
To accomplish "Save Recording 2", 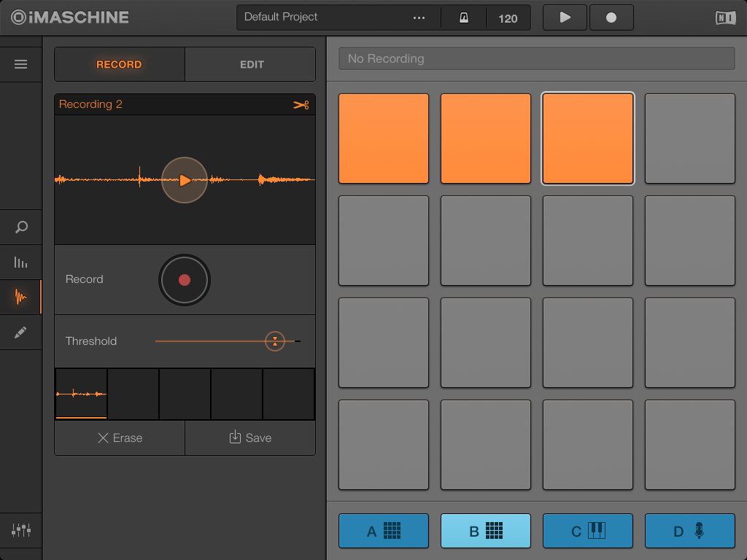I will tap(250, 437).
